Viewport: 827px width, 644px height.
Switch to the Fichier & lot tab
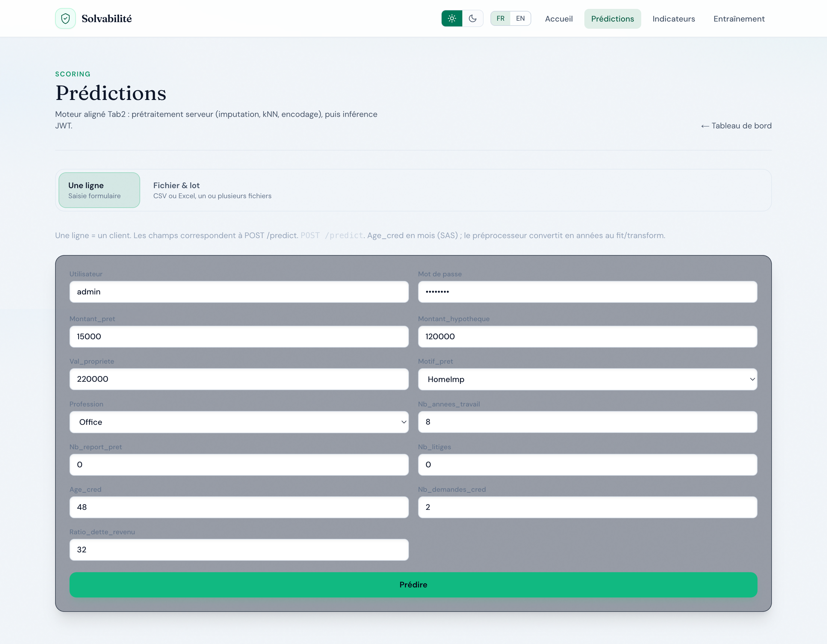click(x=212, y=190)
